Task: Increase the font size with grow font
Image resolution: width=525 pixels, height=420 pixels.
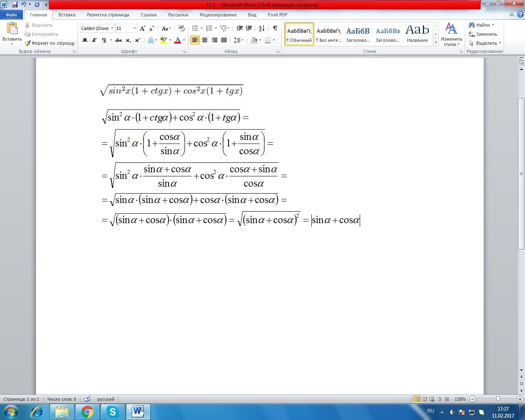Action: [x=142, y=28]
